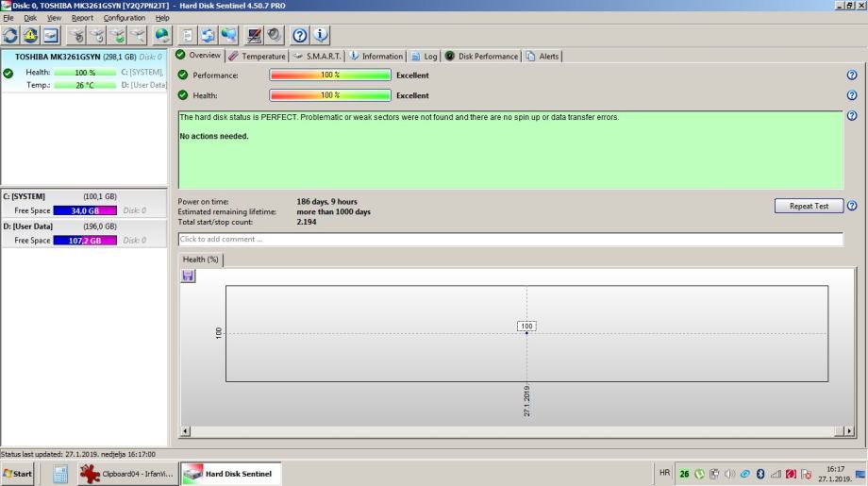Viewport: 868px width, 486px height.
Task: Click the yellow warning triangle toolbar icon
Action: 30,36
